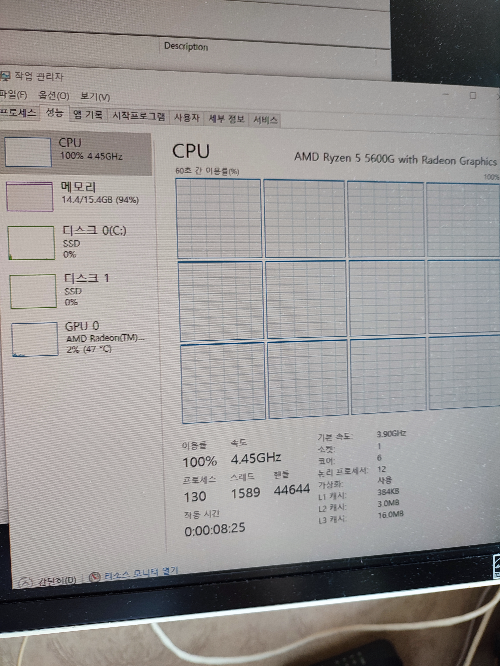Select the 성능 tab
Screen dimensions: 500x666
point(54,113)
